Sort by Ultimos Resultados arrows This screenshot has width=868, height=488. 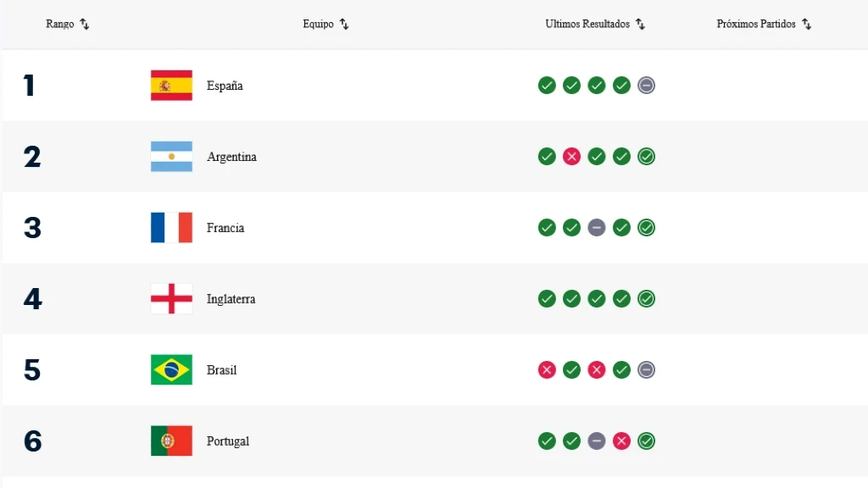[641, 25]
